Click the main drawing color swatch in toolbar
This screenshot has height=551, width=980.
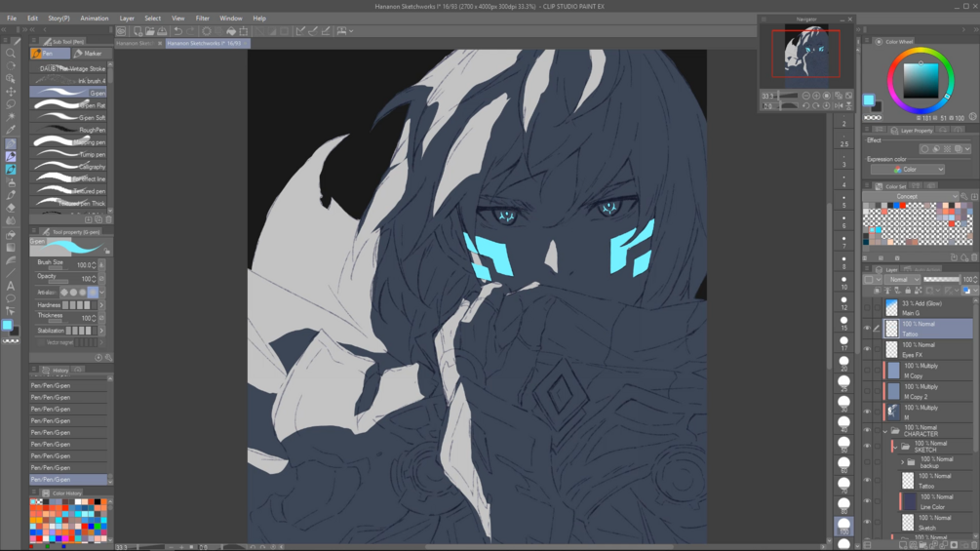pyautogui.click(x=7, y=325)
